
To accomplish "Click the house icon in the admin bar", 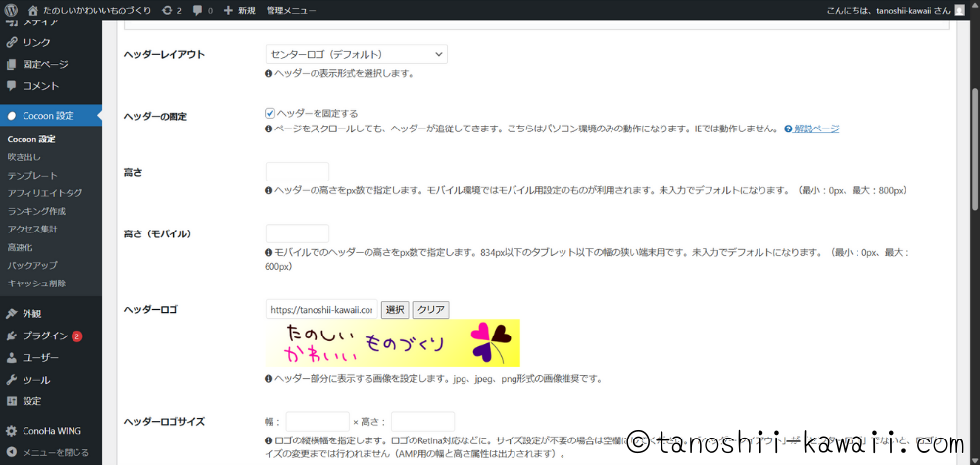I will [x=33, y=10].
